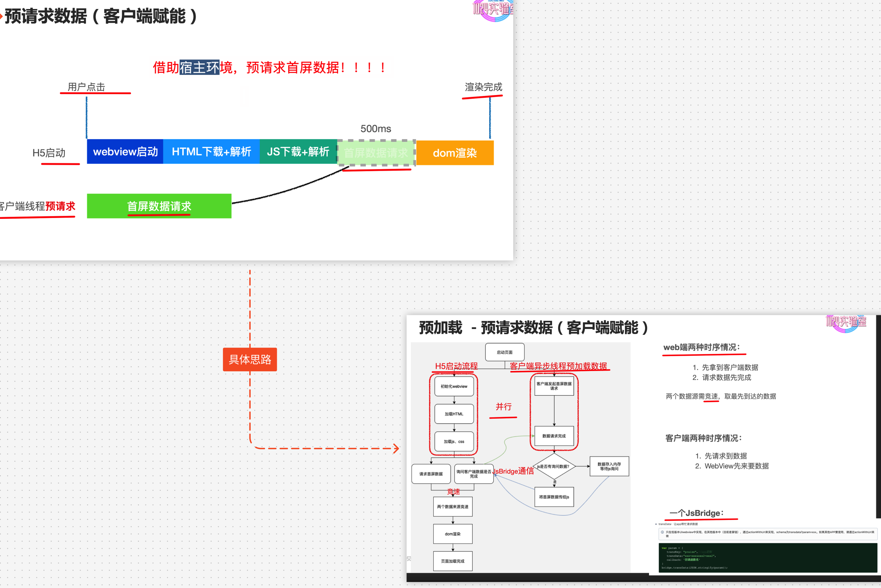Select the bright green '首屏数据请求' bar
881x588 pixels.
[159, 206]
